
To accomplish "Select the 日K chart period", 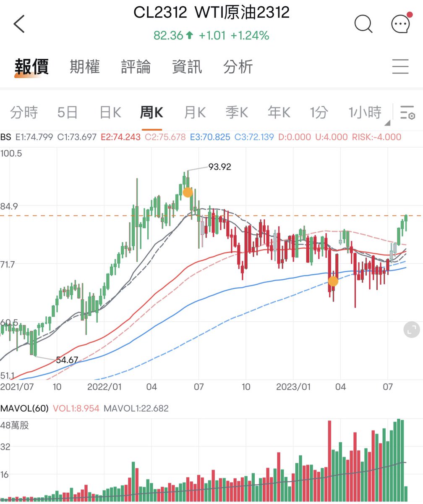I will click(110, 113).
